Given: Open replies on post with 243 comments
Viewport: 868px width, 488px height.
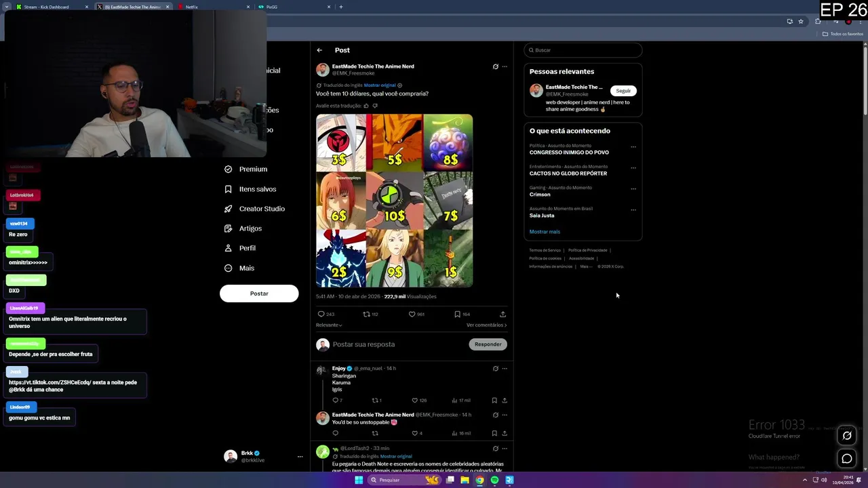Looking at the screenshot, I should [x=326, y=314].
